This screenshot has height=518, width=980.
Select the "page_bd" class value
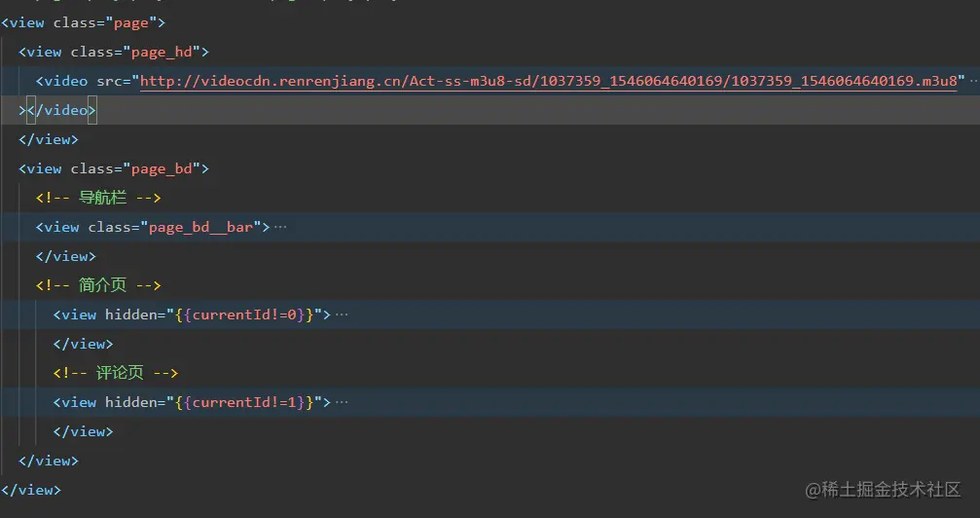click(162, 168)
